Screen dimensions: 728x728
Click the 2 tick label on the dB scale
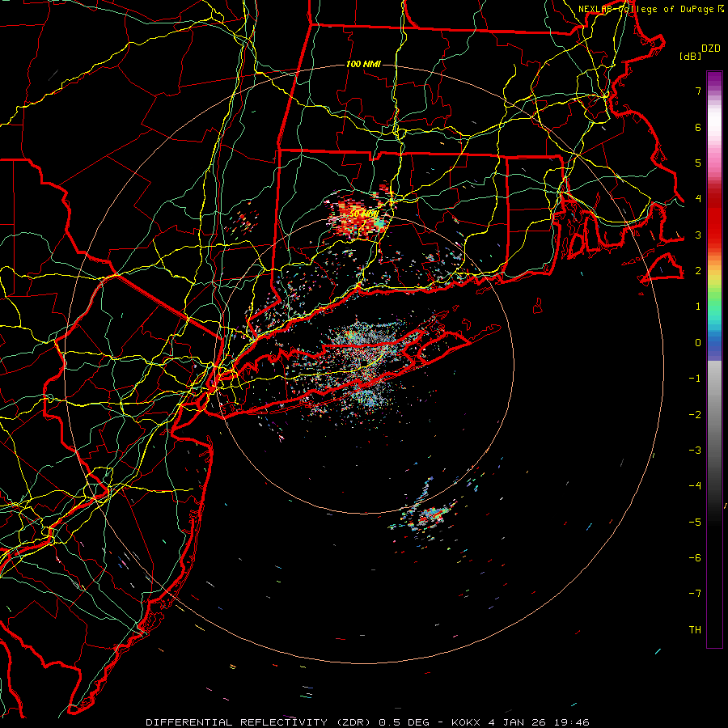pyautogui.click(x=698, y=271)
